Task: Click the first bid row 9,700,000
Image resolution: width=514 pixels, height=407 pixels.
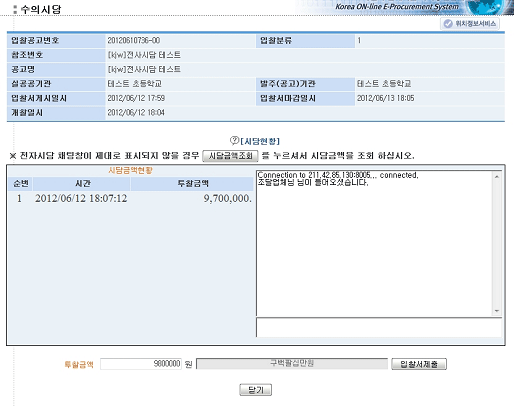Action: (131, 199)
